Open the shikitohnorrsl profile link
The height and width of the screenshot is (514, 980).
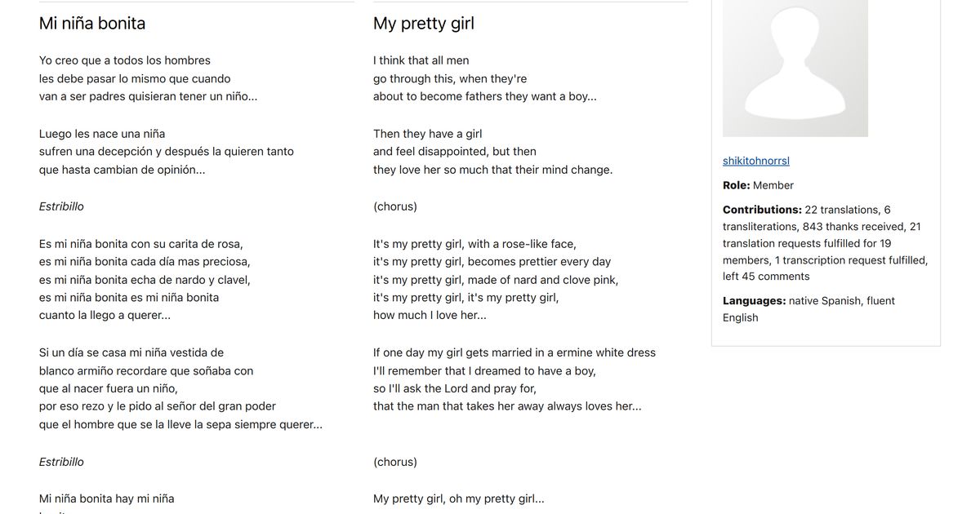756,161
